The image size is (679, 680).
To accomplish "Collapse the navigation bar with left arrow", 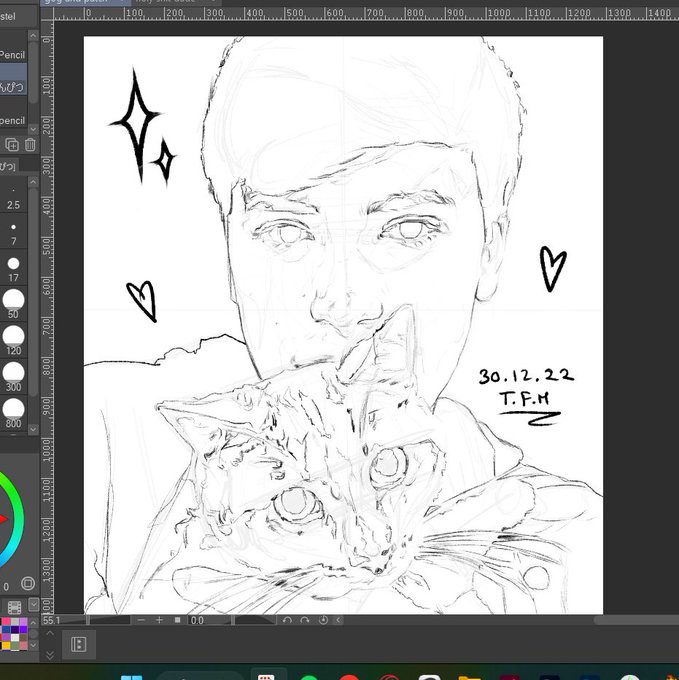I will pos(339,620).
